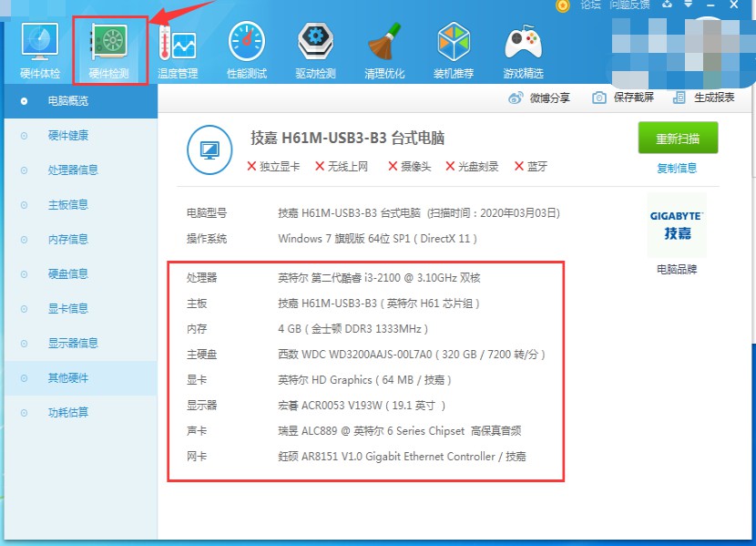Click 保存截屏 to save screenshot
This screenshot has height=546, width=756.
pos(623,98)
